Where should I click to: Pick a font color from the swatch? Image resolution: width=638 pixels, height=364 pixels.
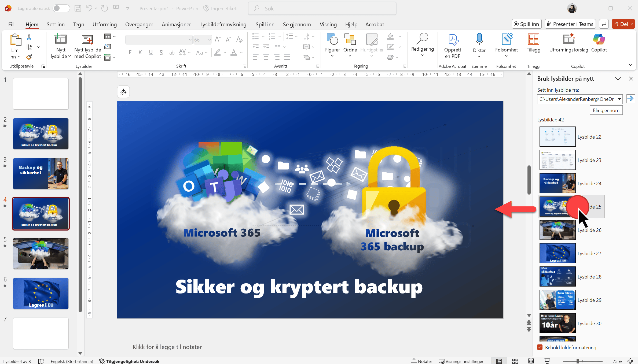coord(234,52)
